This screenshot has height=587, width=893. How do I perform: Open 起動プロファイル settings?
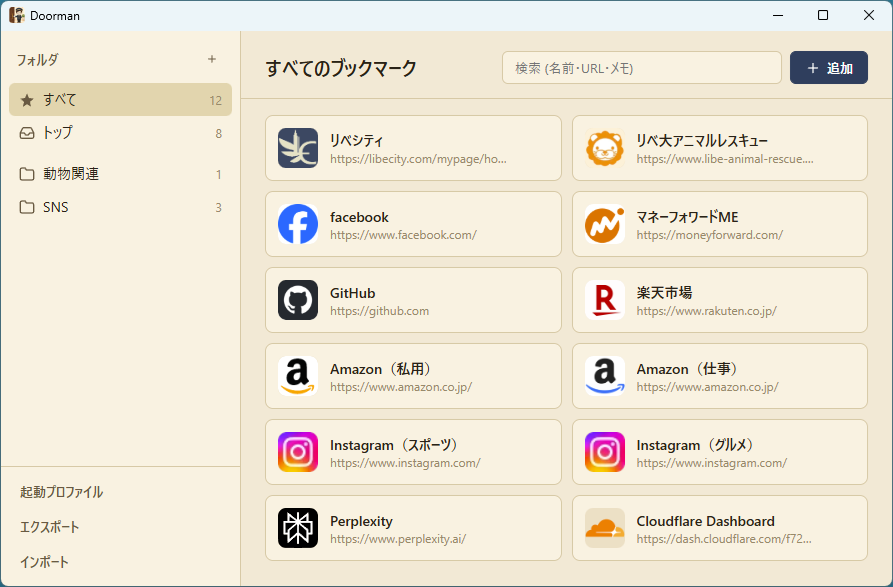pos(62,492)
